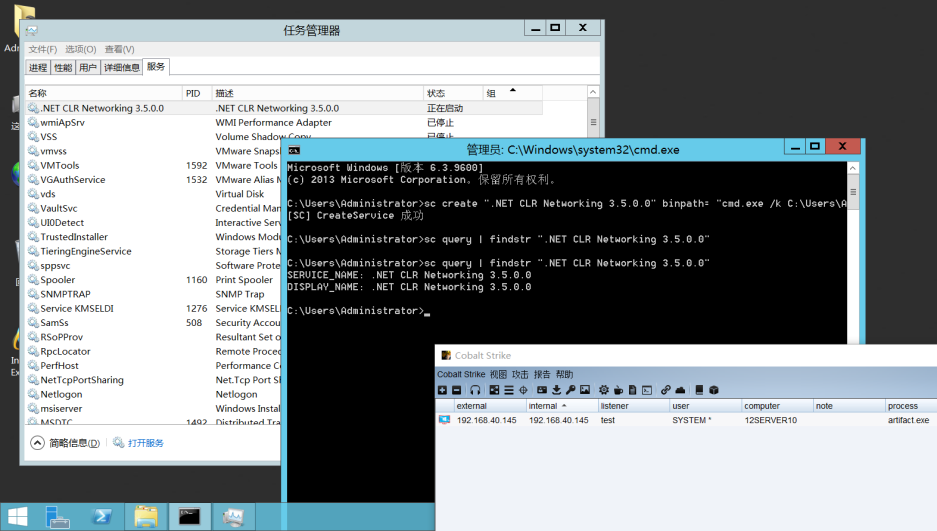Switch to Session Table view icon

coord(509,390)
